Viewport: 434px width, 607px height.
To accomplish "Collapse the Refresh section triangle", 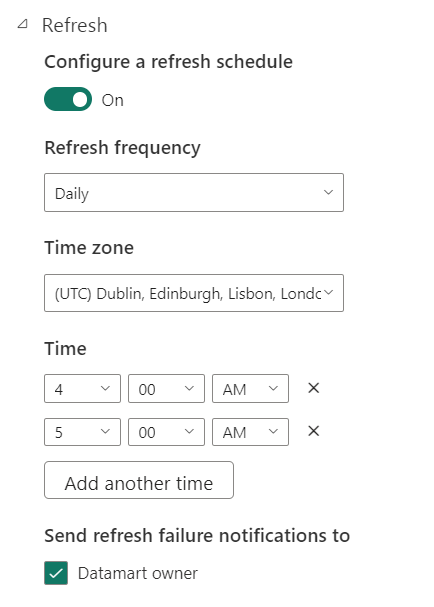I will pos(23,25).
